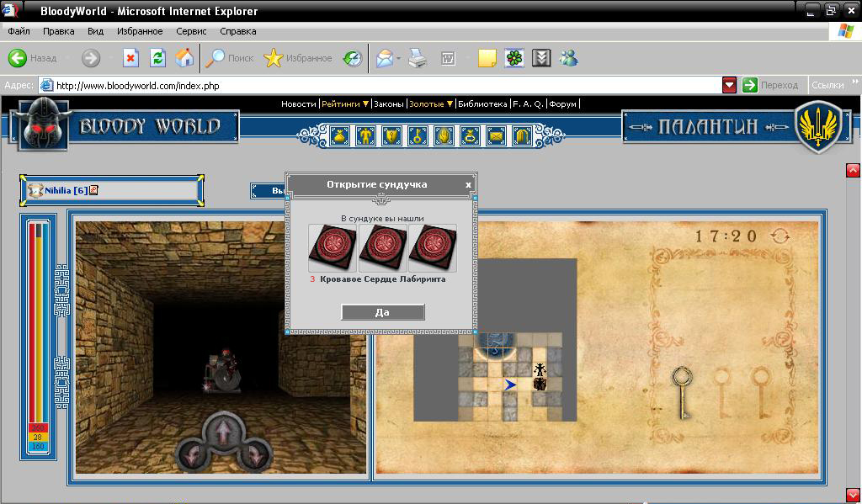Click the map refresh icon beside 17:20
This screenshot has height=504, width=862.
click(780, 236)
